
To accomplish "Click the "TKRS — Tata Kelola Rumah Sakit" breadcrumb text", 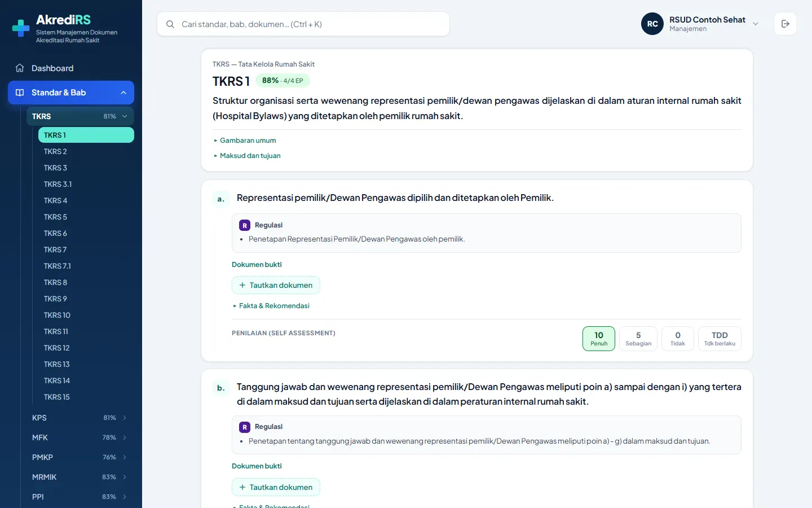I will 263,64.
